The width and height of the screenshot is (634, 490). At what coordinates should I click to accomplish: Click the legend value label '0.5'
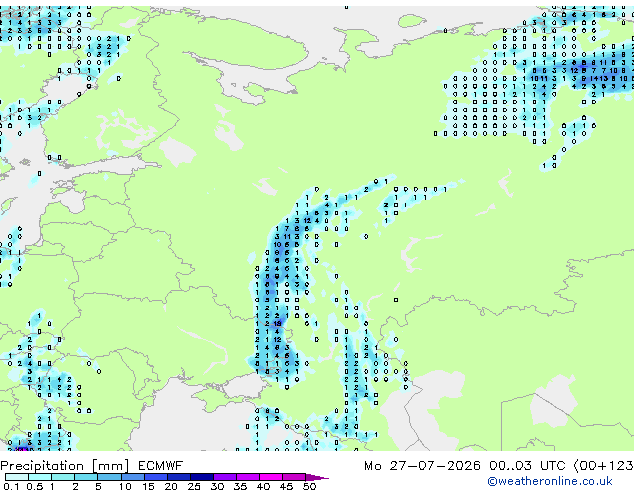[35, 486]
